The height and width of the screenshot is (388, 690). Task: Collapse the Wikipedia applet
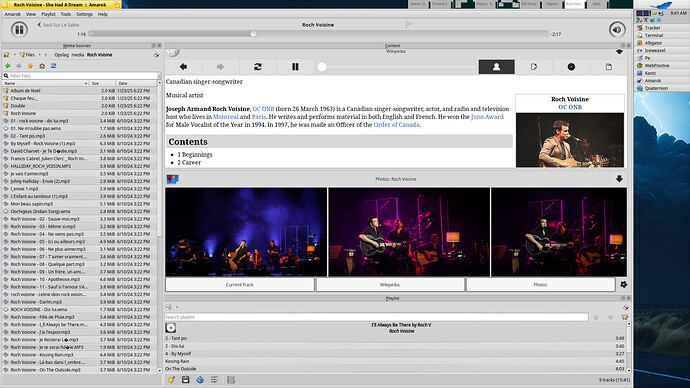(x=619, y=52)
